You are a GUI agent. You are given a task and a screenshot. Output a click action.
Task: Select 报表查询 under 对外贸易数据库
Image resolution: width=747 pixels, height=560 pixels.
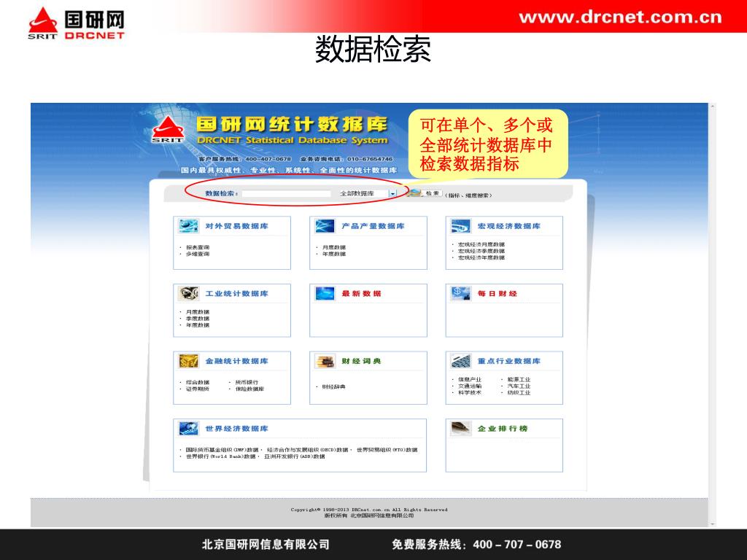(x=197, y=248)
